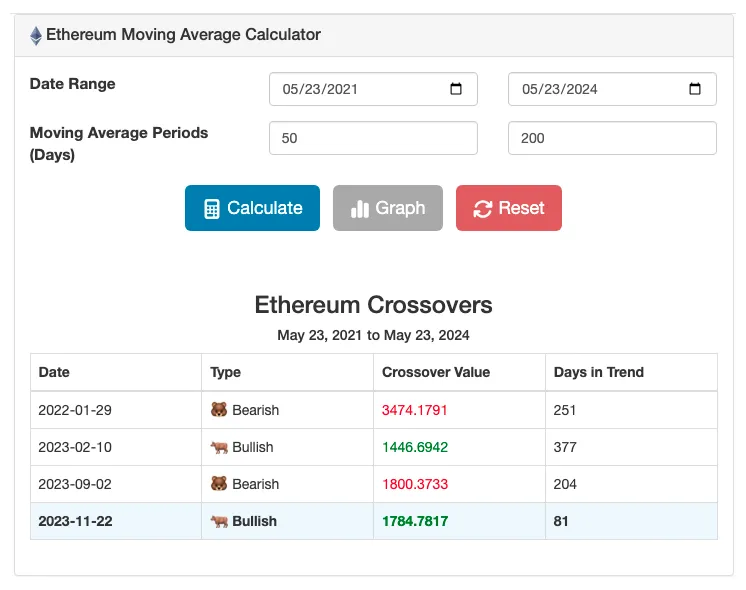The height and width of the screenshot is (590, 746).
Task: Click the bull emoji in 2023-02-10 row
Action: tap(219, 447)
